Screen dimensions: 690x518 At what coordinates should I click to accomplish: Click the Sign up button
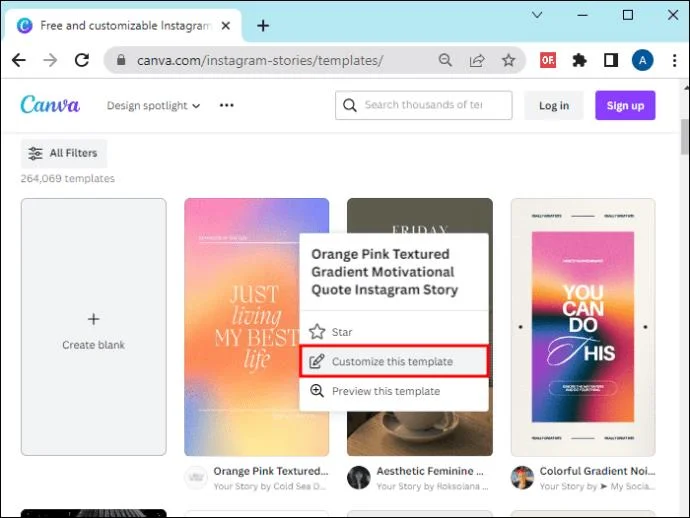point(625,106)
